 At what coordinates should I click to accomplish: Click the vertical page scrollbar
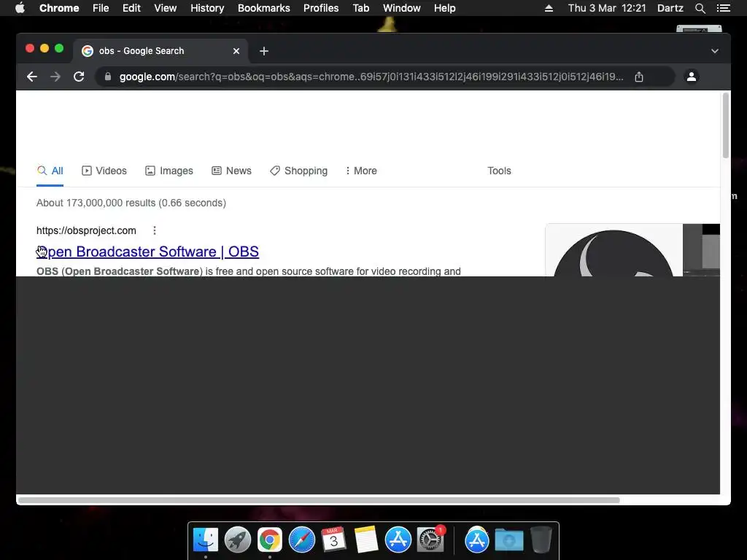[726, 125]
